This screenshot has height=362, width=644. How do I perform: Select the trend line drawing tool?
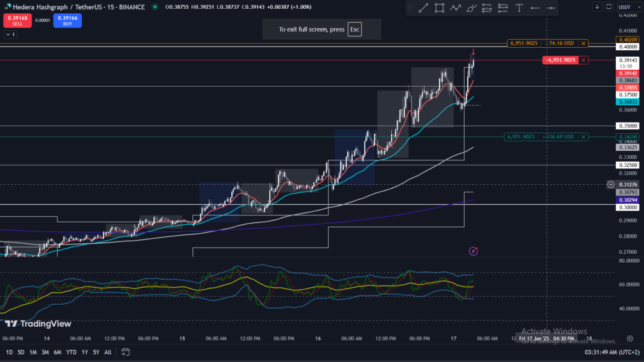423,8
